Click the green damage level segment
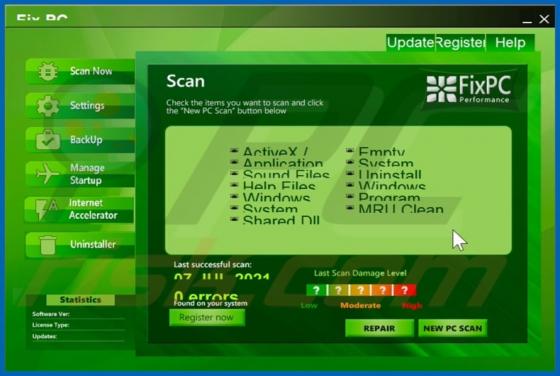Viewport: 560px width, 376px height. pyautogui.click(x=316, y=290)
